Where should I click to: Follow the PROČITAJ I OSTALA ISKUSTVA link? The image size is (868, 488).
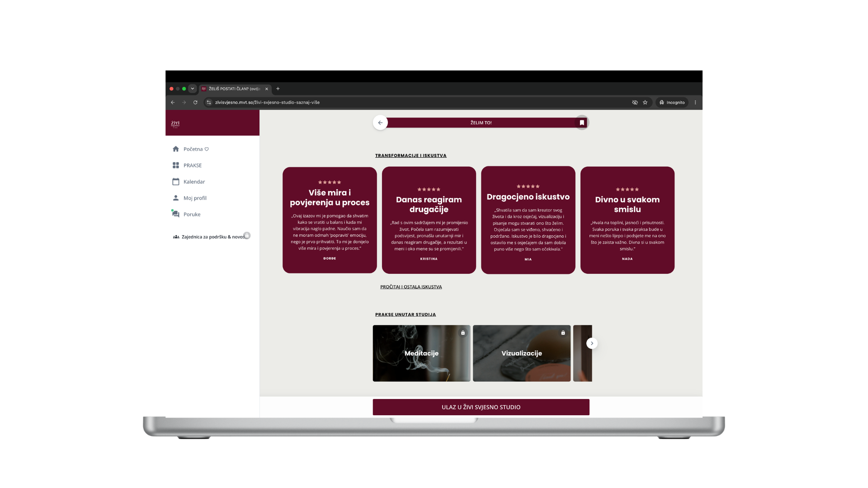(411, 287)
